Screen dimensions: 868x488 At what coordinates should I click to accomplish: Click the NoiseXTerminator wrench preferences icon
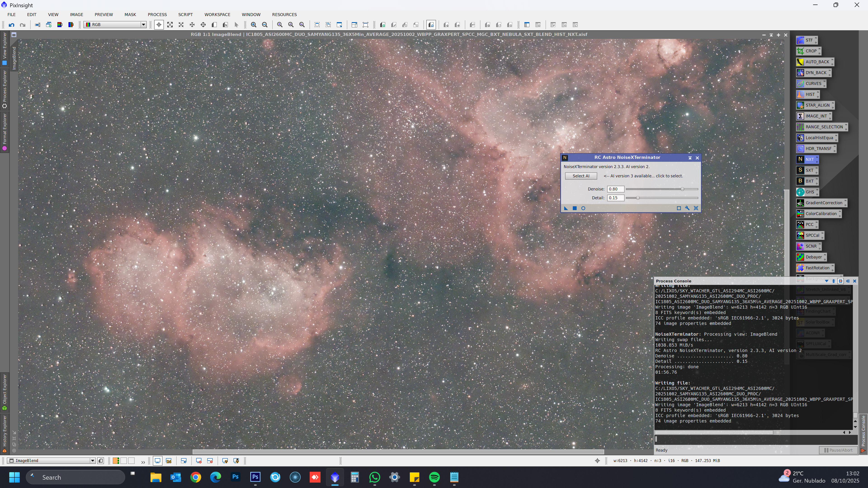pyautogui.click(x=687, y=208)
